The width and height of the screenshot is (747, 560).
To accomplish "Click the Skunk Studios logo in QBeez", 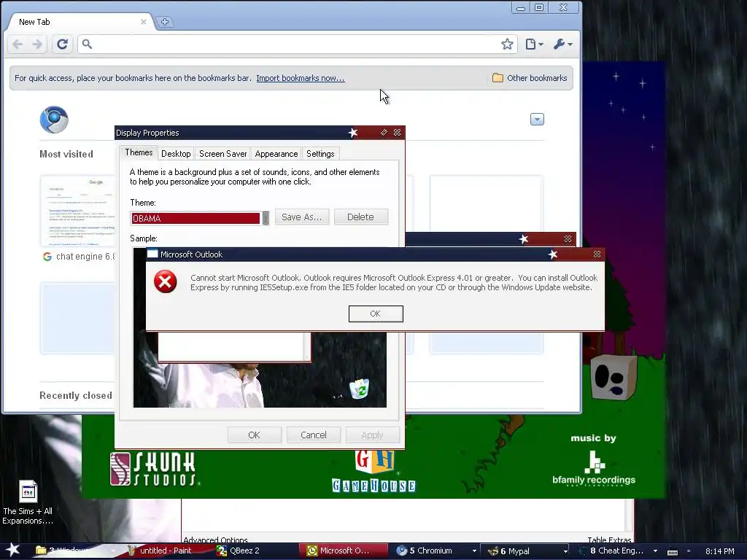I will [x=155, y=469].
